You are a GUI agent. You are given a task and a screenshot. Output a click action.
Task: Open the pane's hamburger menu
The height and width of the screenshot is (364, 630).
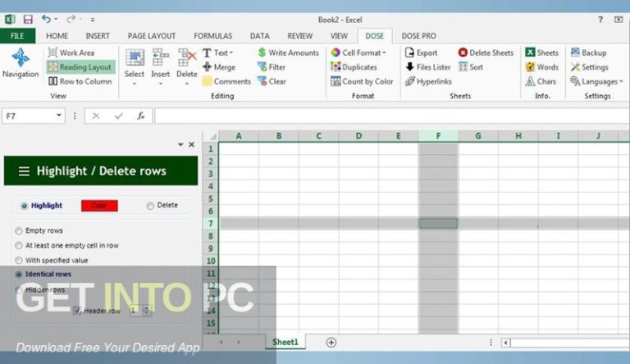[x=24, y=171]
